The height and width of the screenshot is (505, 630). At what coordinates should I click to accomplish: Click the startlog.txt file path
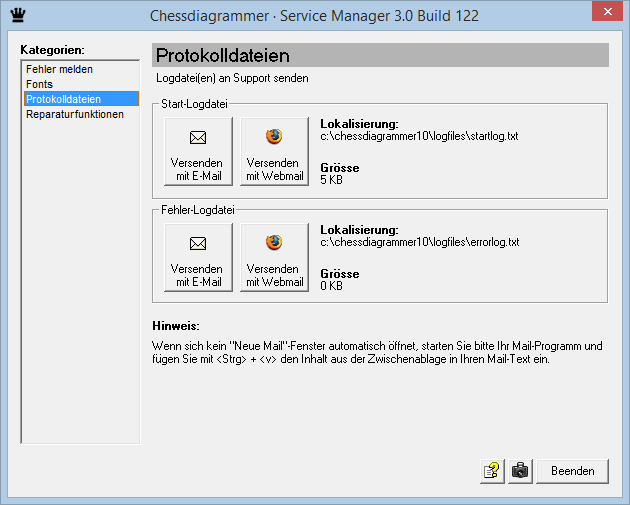[419, 136]
